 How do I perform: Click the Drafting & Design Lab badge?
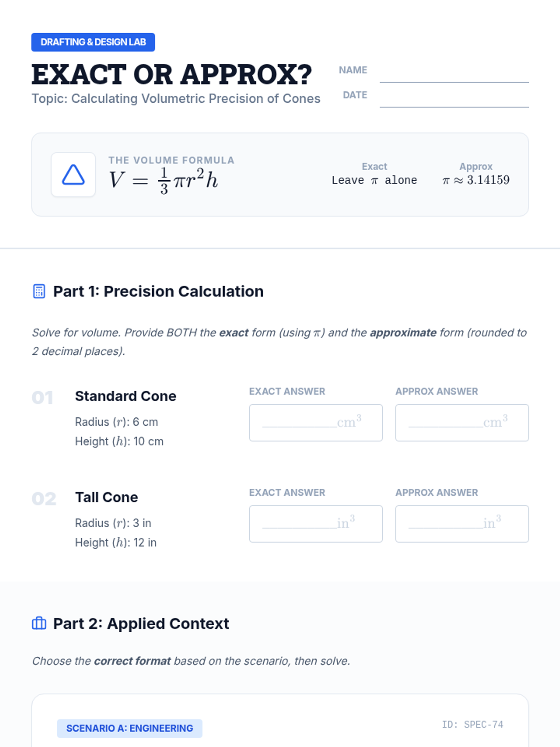(93, 42)
